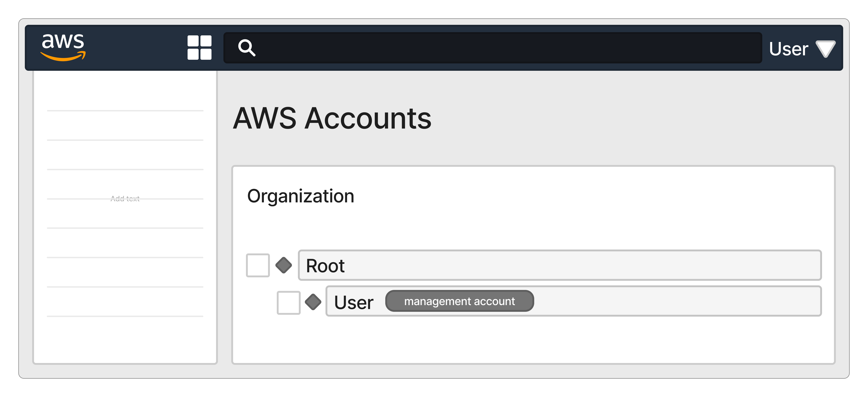Check the Root checkbox

point(258,265)
